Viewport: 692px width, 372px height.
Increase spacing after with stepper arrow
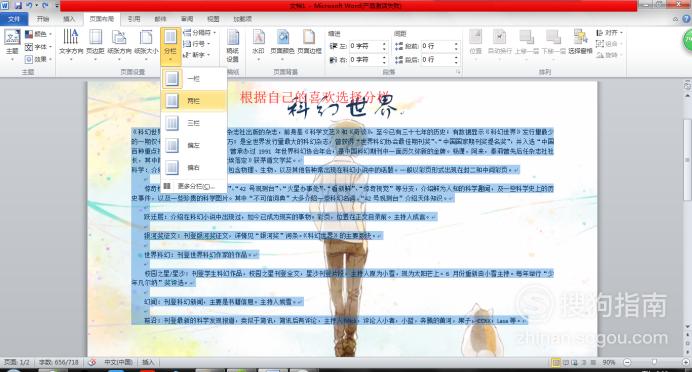pyautogui.click(x=456, y=57)
